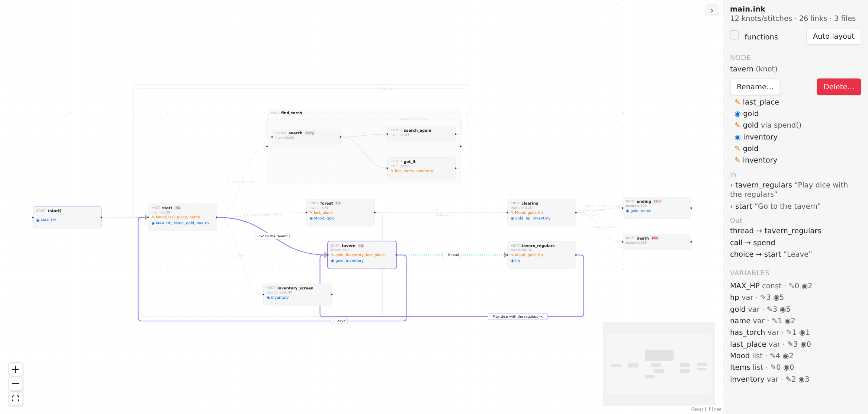Select Mood list in variables list
The width and height of the screenshot is (868, 414).
coord(762,356)
